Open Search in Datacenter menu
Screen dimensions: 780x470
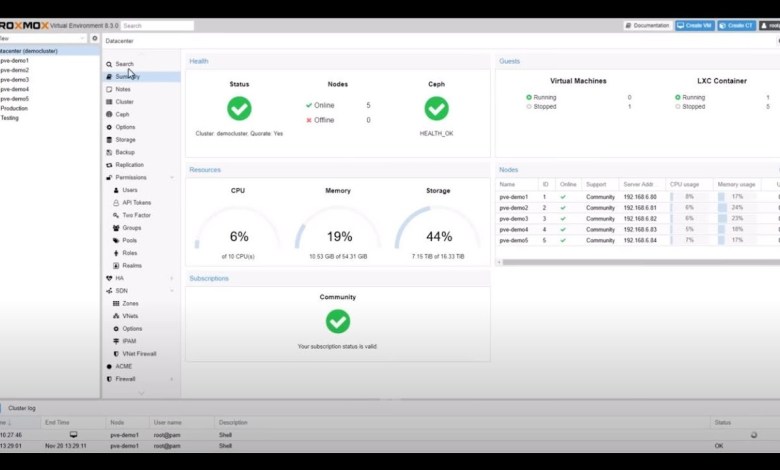point(124,64)
